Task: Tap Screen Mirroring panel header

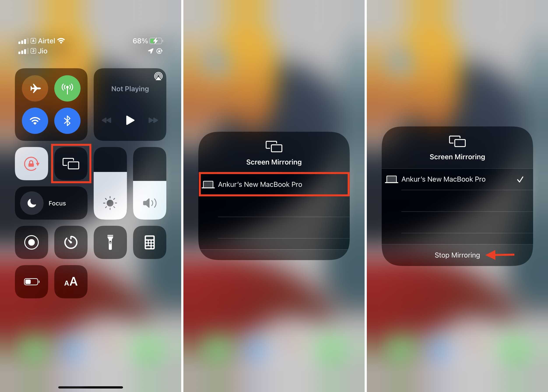Action: pyautogui.click(x=273, y=153)
